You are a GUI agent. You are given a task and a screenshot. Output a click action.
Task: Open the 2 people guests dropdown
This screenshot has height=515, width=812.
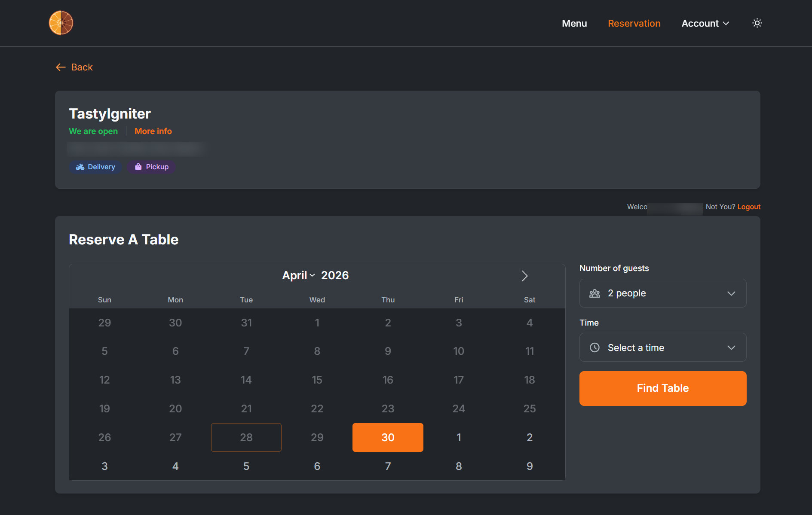[x=662, y=293]
